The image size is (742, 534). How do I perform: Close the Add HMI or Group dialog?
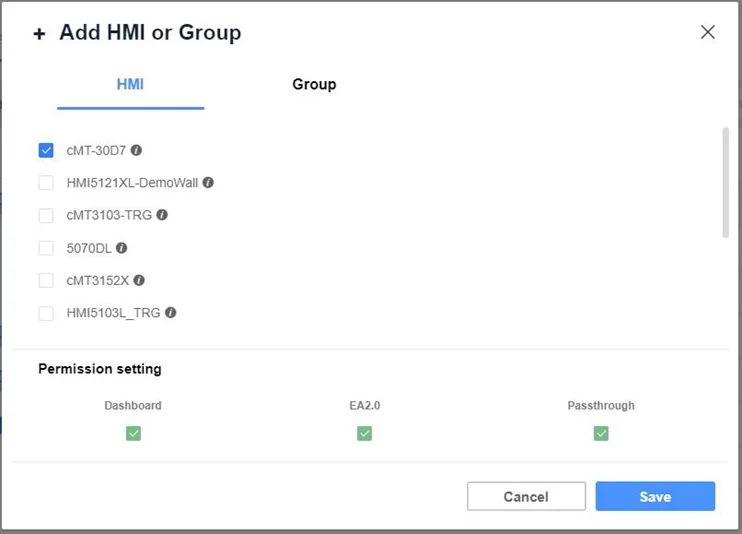click(707, 32)
